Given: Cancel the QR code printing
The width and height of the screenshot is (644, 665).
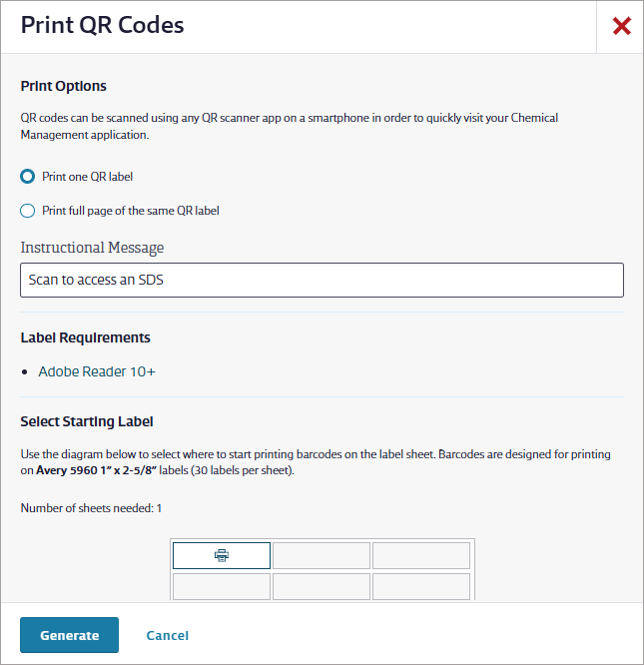Looking at the screenshot, I should pos(168,635).
